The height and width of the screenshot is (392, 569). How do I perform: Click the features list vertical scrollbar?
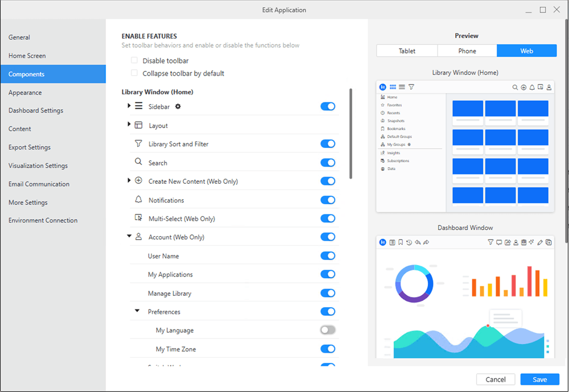coord(351,134)
